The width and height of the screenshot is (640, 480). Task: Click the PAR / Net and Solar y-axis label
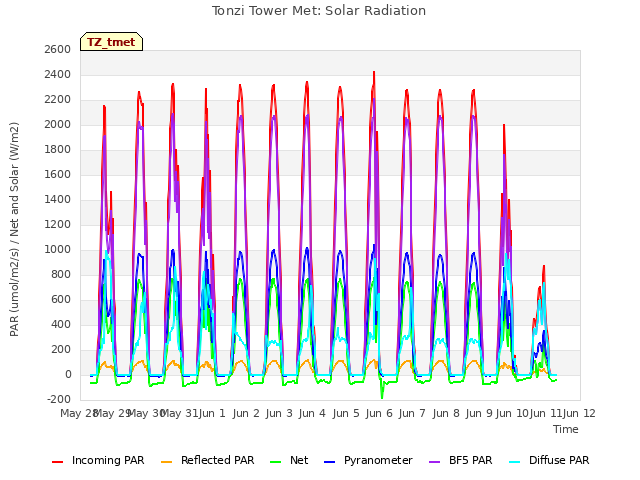coord(14,229)
